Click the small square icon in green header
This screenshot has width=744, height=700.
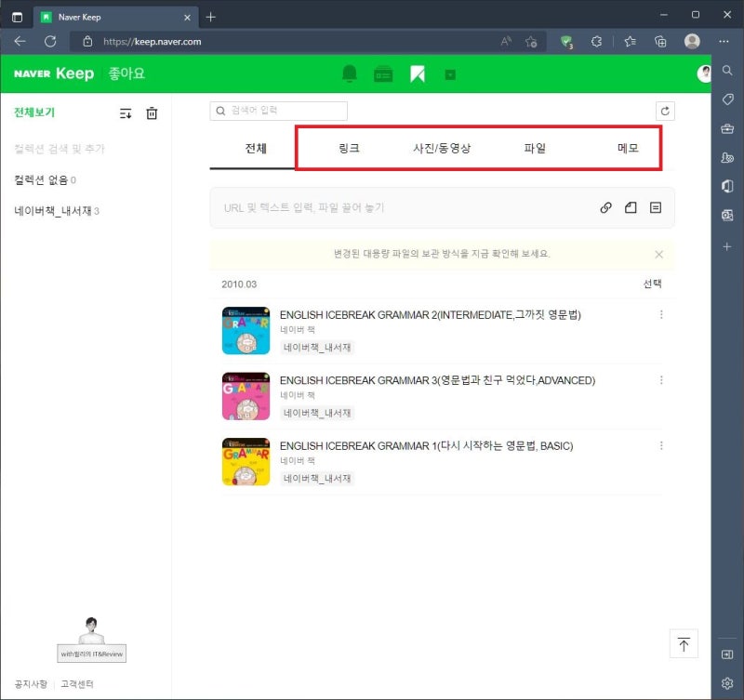click(x=450, y=74)
